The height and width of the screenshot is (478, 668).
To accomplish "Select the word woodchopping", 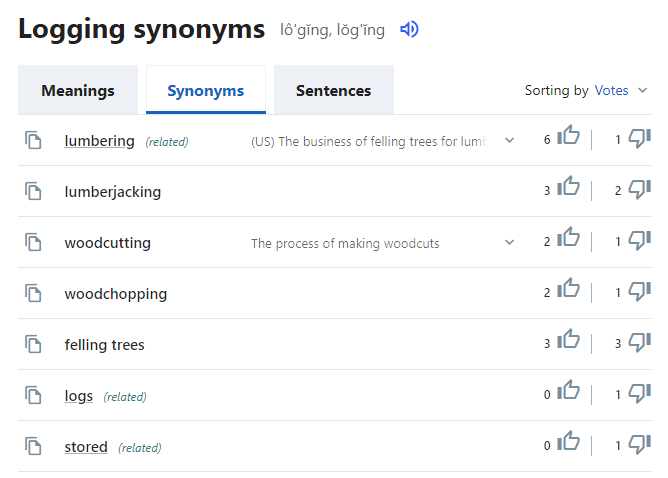I will click(x=115, y=294).
